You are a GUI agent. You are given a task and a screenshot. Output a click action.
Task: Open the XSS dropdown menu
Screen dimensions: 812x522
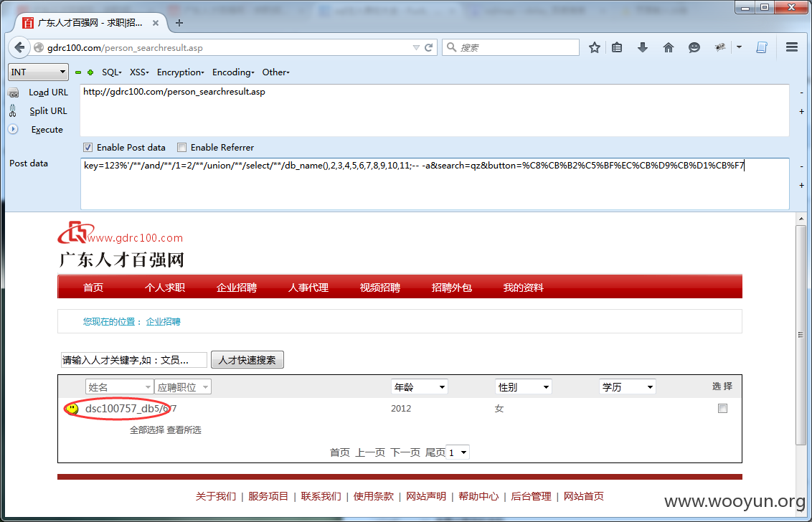click(x=139, y=72)
